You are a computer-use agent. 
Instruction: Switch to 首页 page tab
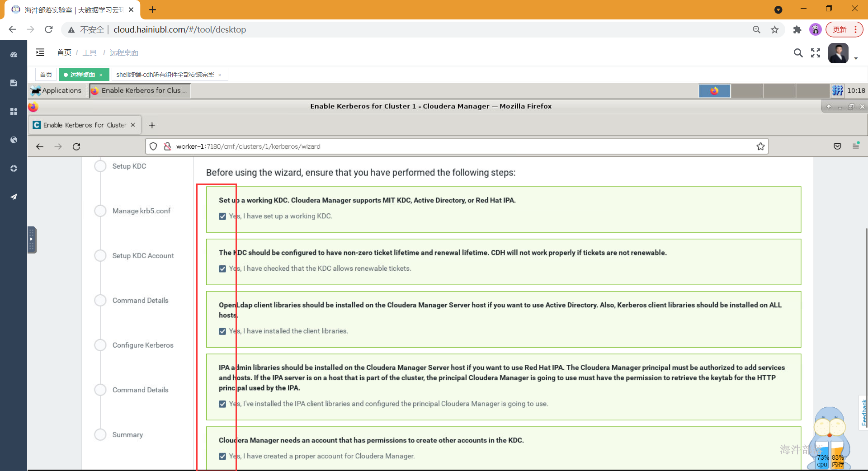click(46, 75)
